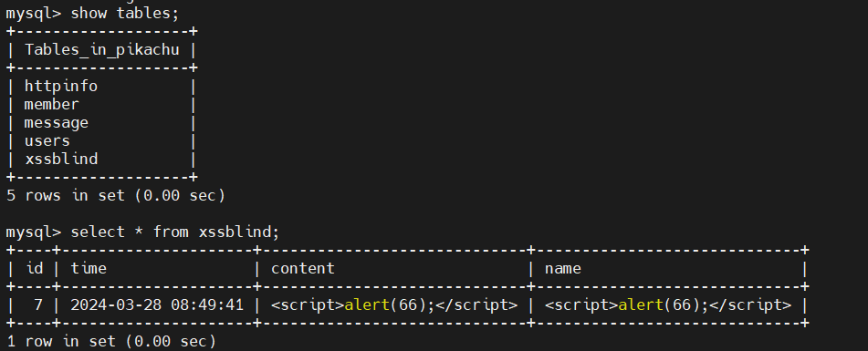Click the message table name

(x=57, y=123)
